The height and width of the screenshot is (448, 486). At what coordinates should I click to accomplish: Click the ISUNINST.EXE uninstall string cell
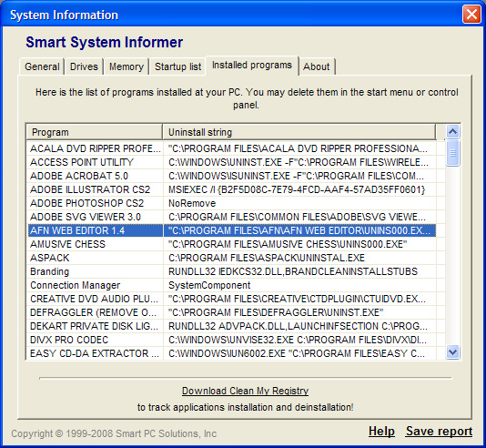coord(299,176)
